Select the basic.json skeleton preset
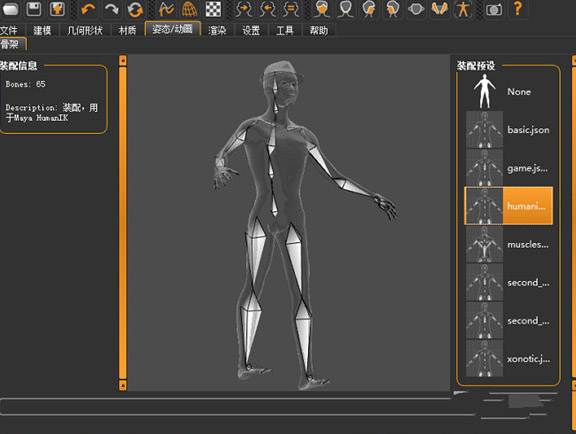 (x=509, y=130)
